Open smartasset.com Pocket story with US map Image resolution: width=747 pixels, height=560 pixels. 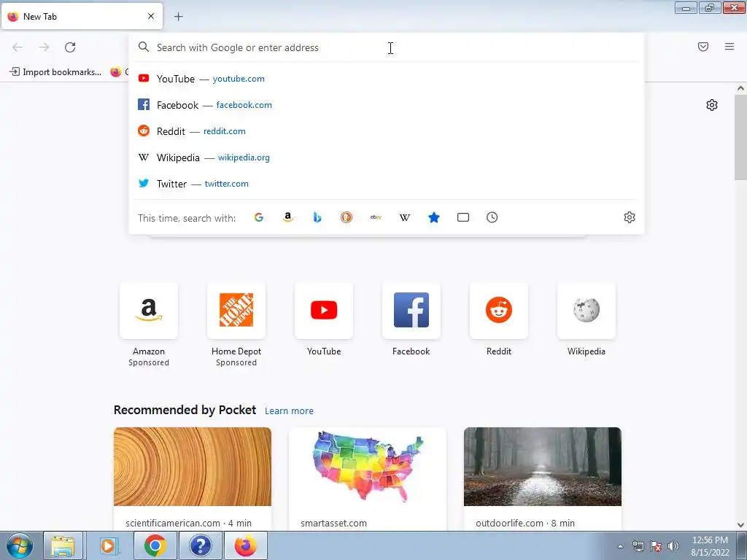pos(368,479)
